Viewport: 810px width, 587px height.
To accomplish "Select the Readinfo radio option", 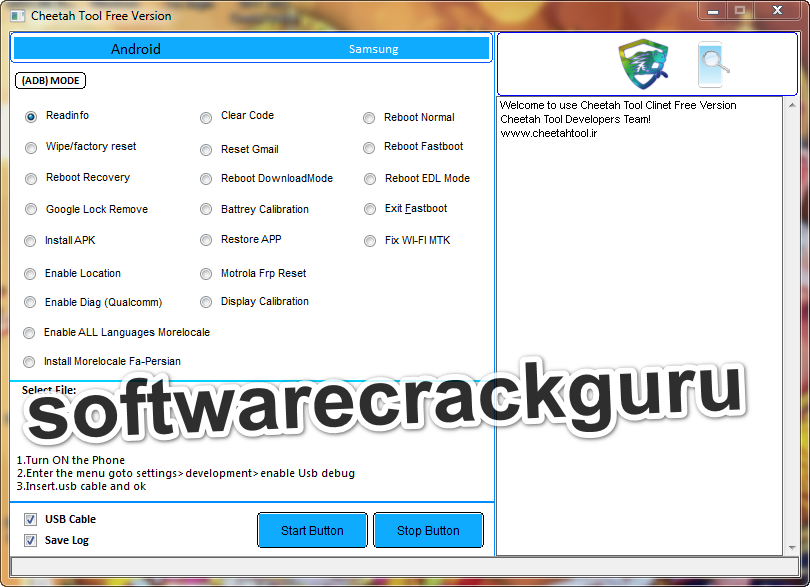I will [31, 117].
